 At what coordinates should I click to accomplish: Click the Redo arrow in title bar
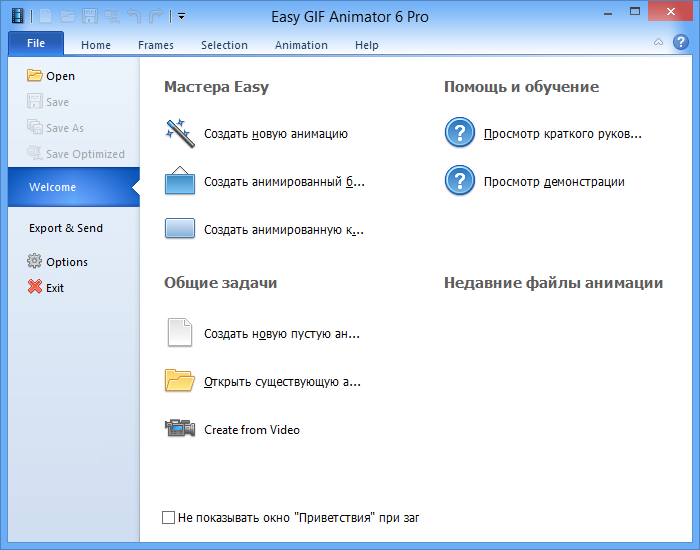click(155, 16)
